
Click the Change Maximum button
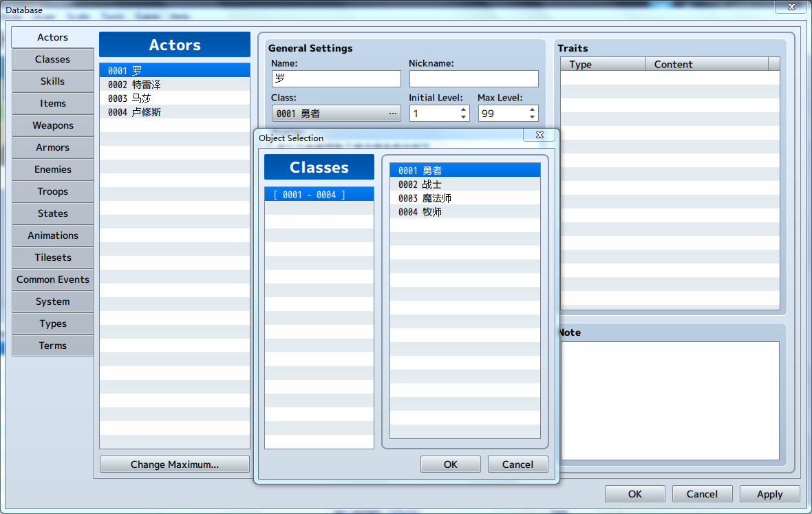pos(175,464)
